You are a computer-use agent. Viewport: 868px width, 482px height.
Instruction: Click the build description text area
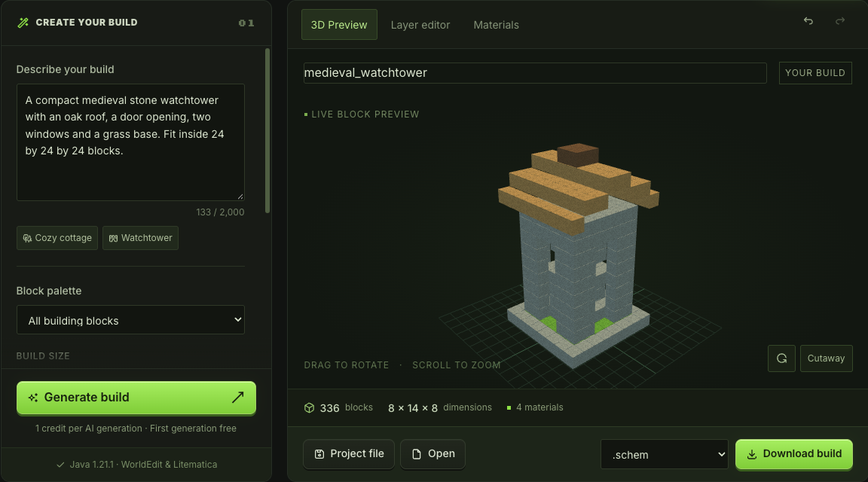(130, 142)
